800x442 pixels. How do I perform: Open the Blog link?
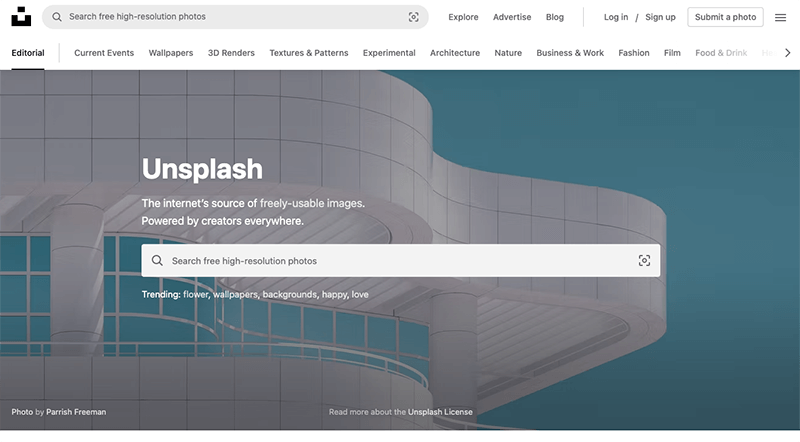click(555, 17)
